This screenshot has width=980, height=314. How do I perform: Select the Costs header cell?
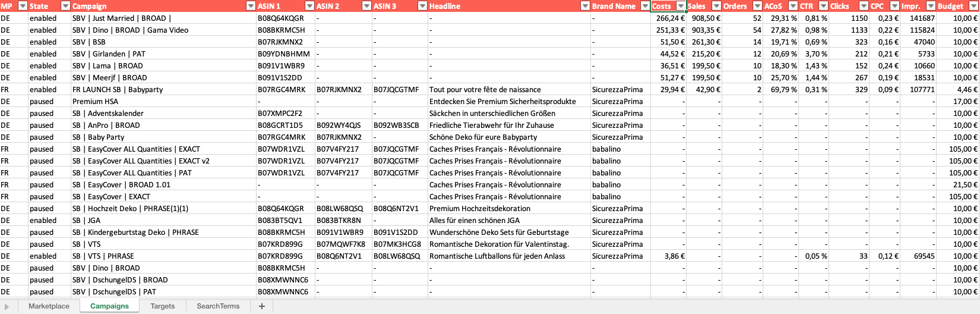[x=669, y=6]
